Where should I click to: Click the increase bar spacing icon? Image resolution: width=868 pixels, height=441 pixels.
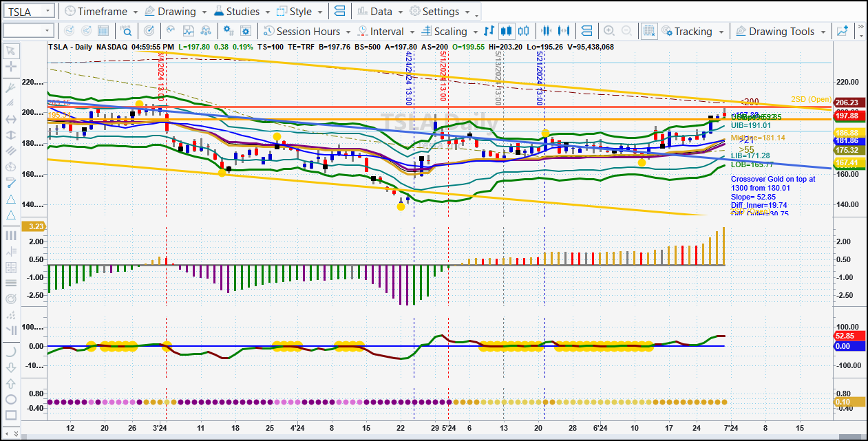pyautogui.click(x=564, y=31)
